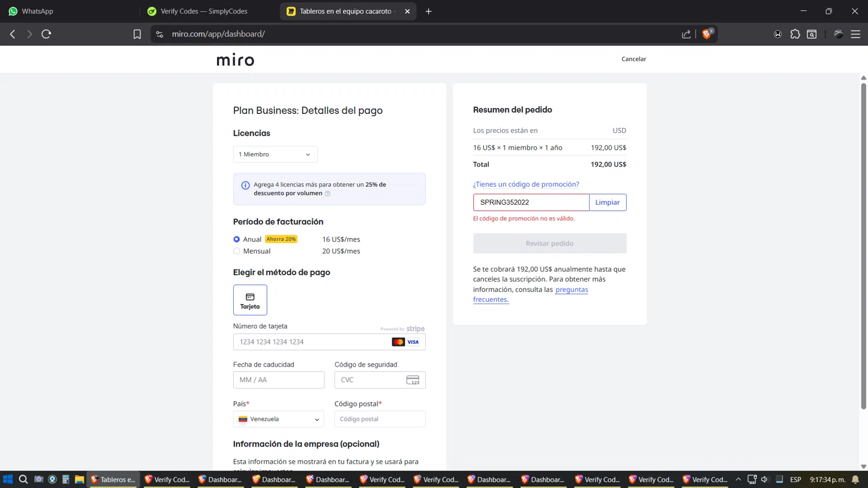Open the calculator in the taskbar

(65, 479)
